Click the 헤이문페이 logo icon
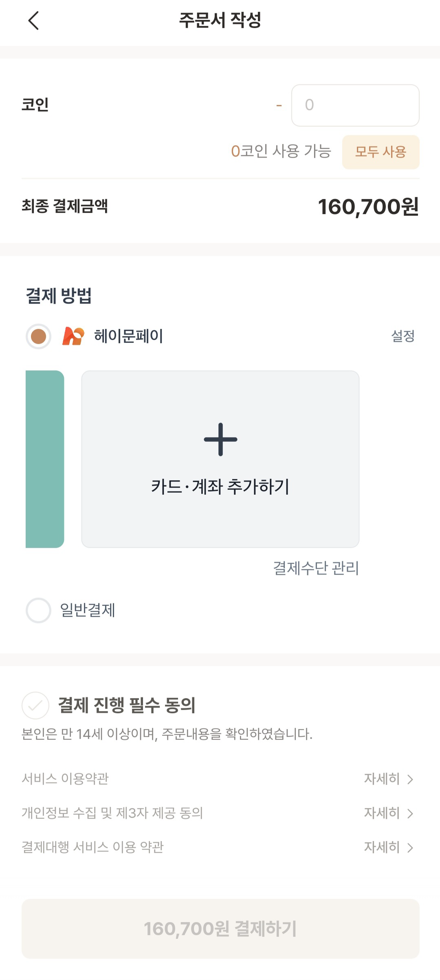The image size is (440, 980). click(73, 336)
